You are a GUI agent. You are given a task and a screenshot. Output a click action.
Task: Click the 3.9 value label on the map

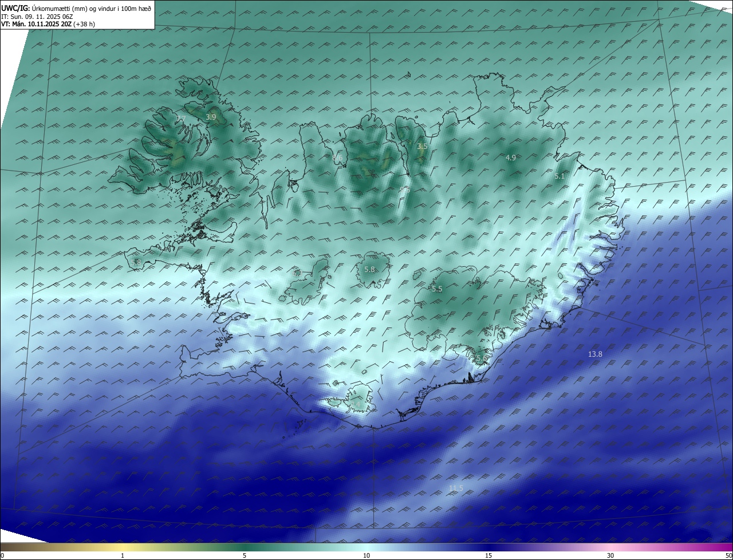click(x=211, y=117)
